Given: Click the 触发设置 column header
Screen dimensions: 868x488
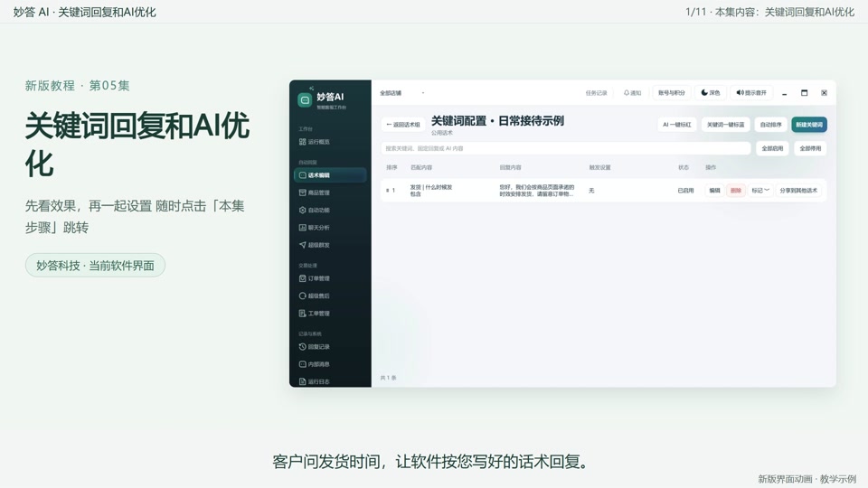Looking at the screenshot, I should [x=599, y=167].
